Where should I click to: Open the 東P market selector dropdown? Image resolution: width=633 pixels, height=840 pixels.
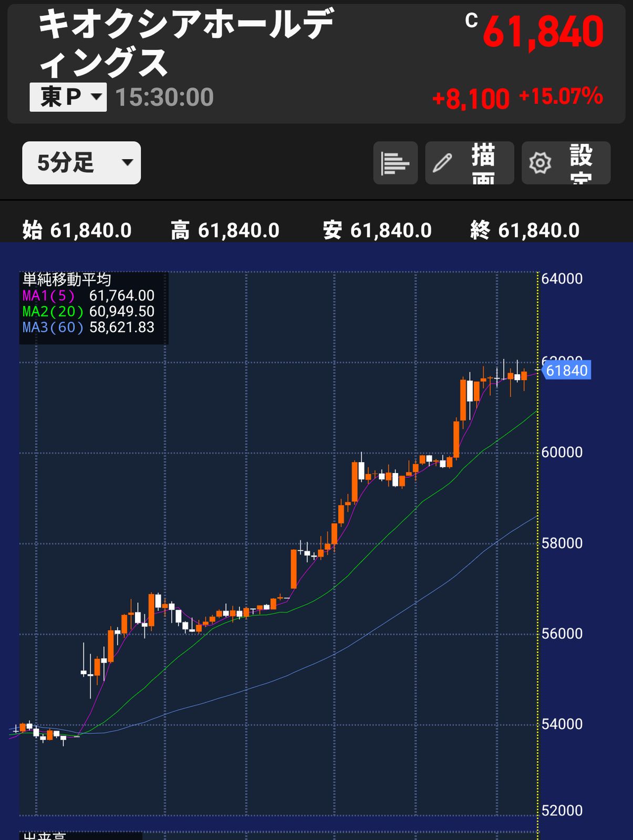[x=68, y=97]
